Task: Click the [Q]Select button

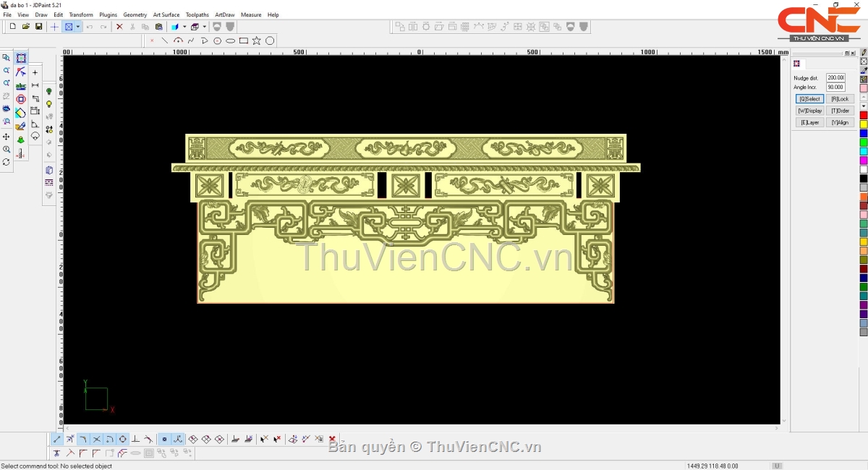Action: click(810, 99)
